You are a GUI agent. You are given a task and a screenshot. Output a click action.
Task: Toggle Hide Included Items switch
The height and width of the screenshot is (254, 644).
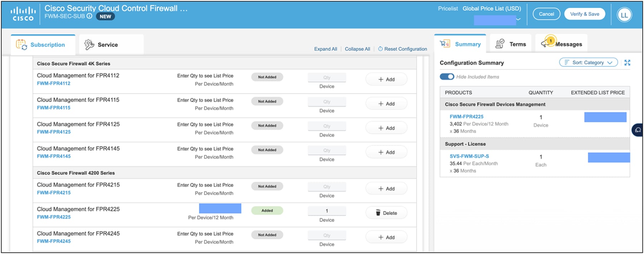[447, 77]
